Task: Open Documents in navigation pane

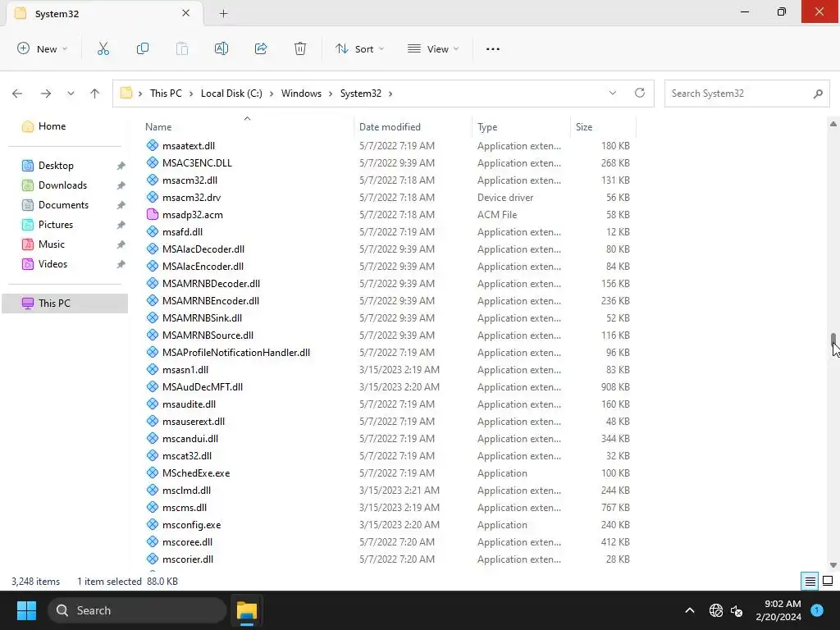Action: [63, 205]
